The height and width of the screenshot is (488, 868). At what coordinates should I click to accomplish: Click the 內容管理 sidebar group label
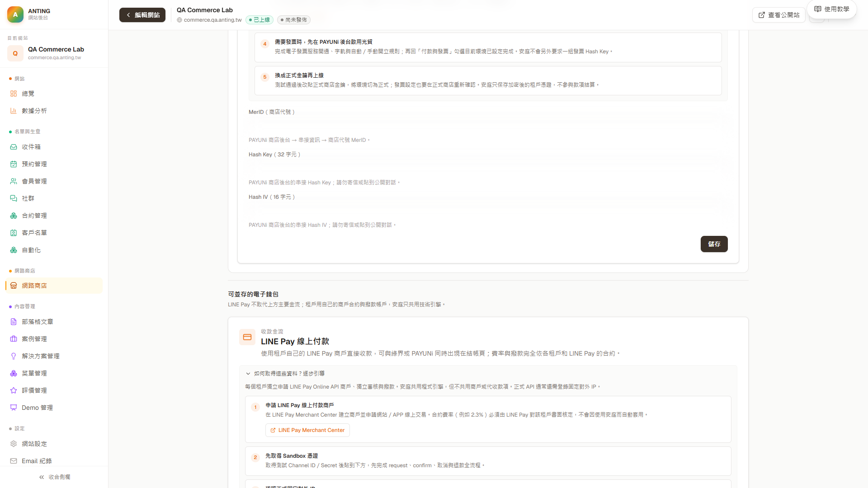point(25,306)
